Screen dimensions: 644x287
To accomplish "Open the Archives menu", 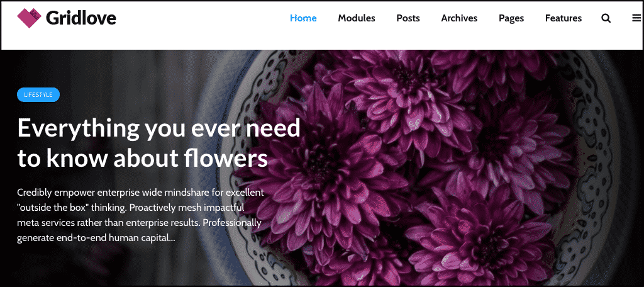I will [x=459, y=18].
